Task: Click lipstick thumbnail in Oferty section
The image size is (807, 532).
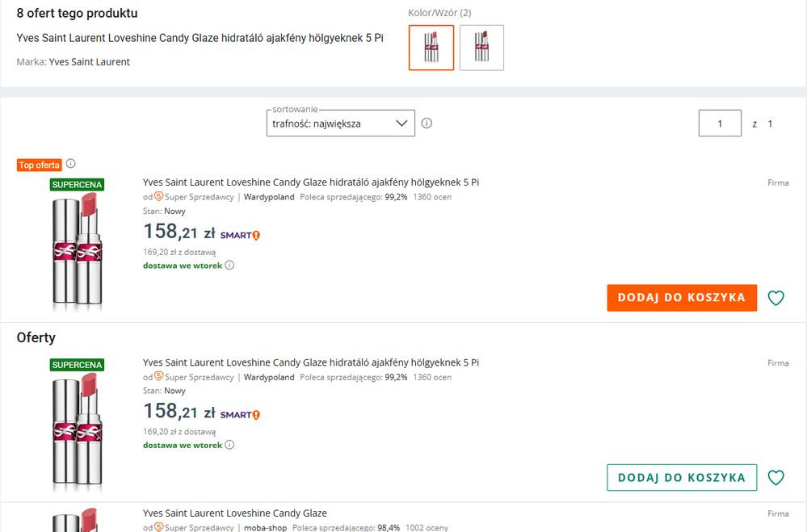Action: tap(75, 427)
